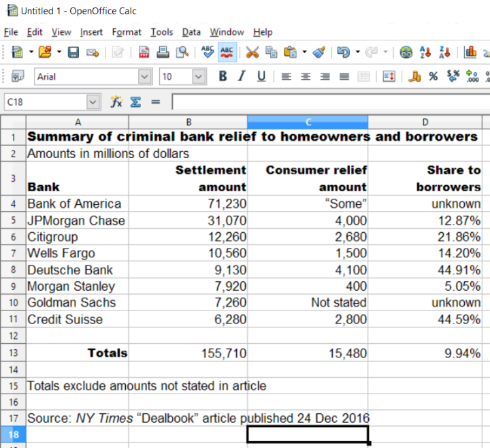
Task: Open the Undo history dropdown arrow
Action: pos(358,52)
